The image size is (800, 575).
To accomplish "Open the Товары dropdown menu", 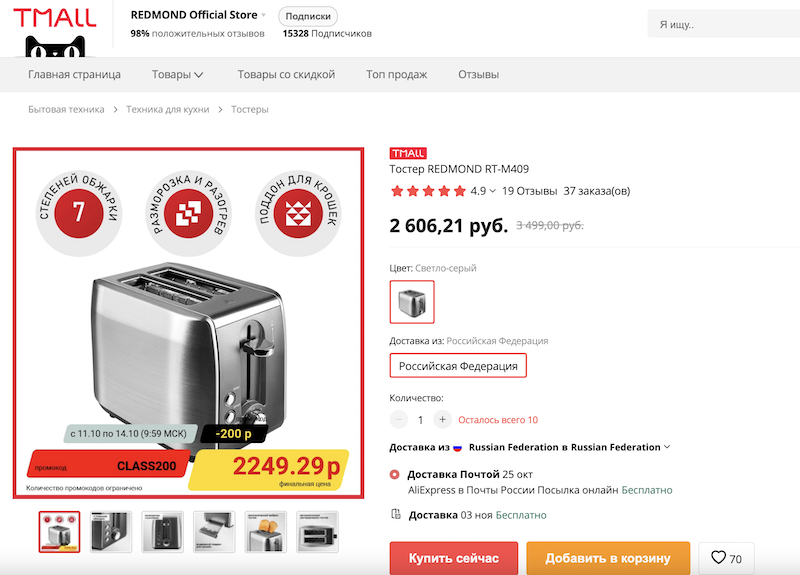I will pyautogui.click(x=178, y=75).
